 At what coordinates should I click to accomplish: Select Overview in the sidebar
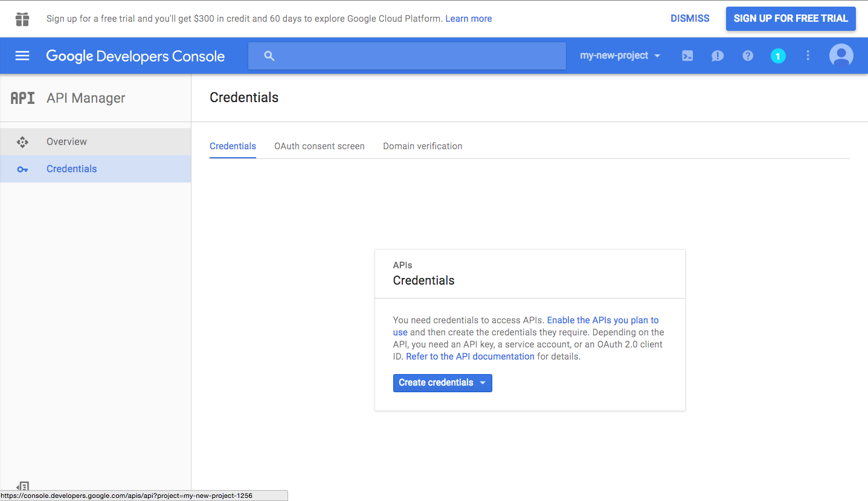pos(95,142)
